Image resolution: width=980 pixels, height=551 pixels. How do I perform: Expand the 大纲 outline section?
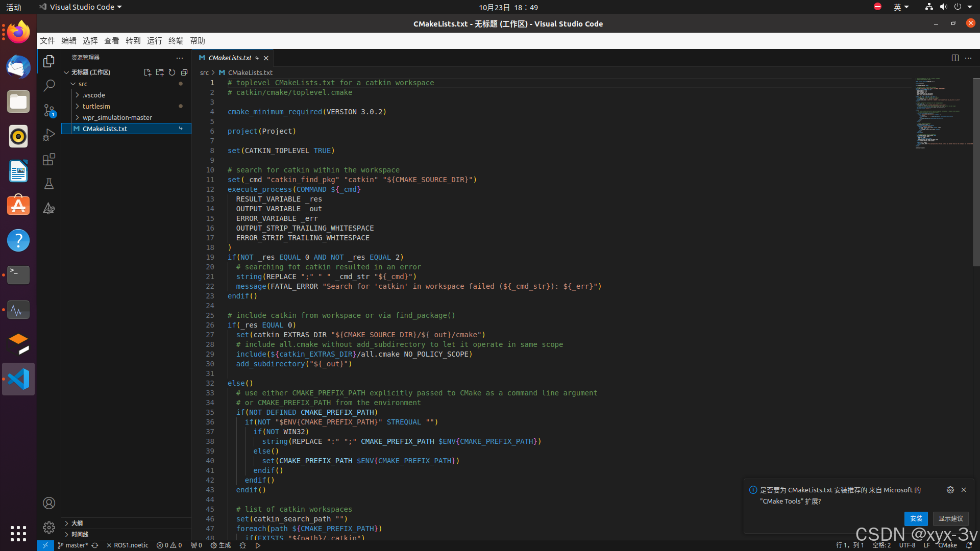point(126,523)
